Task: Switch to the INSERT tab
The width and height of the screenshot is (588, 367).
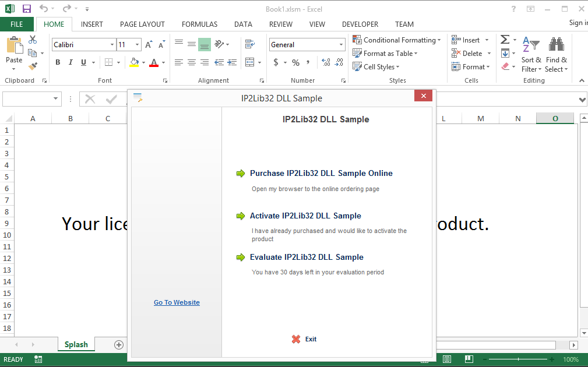Action: [x=92, y=24]
